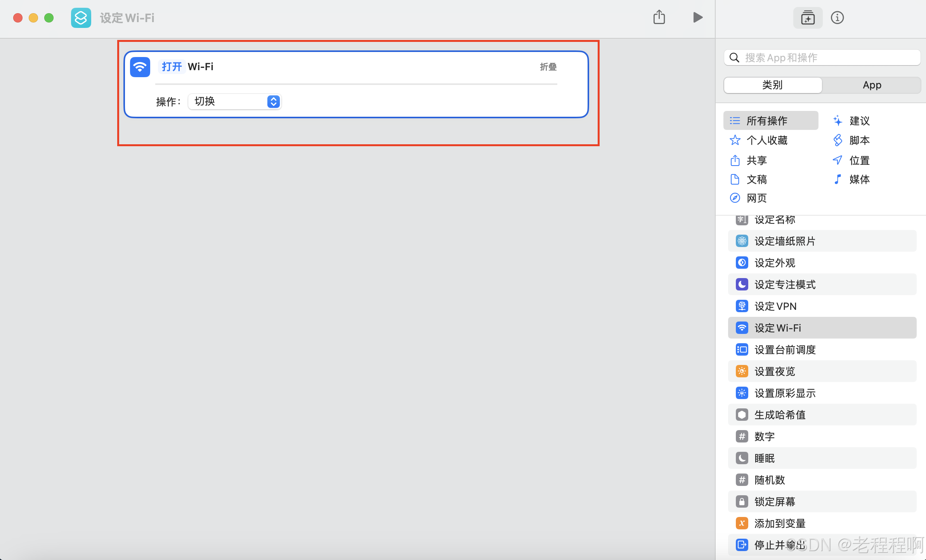Show shortcut details info icon
This screenshot has width=926, height=560.
tap(837, 18)
